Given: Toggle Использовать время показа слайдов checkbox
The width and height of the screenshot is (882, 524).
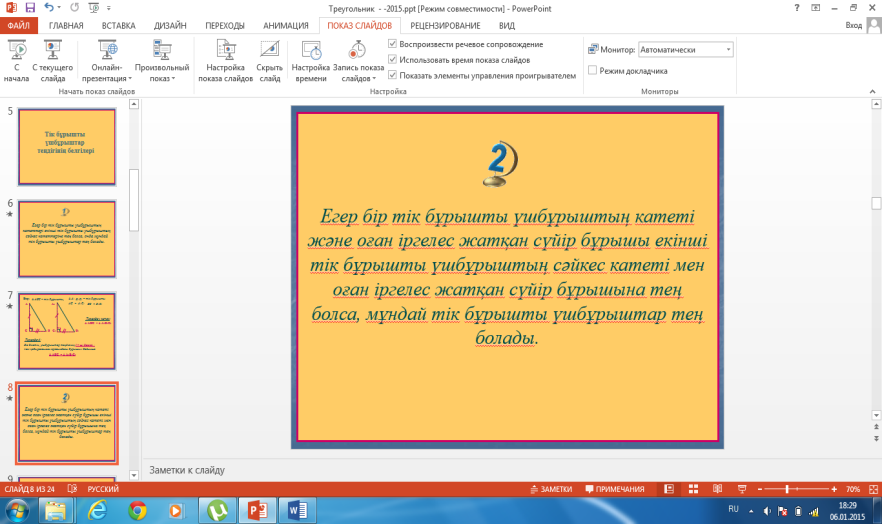Looking at the screenshot, I should click(x=393, y=60).
